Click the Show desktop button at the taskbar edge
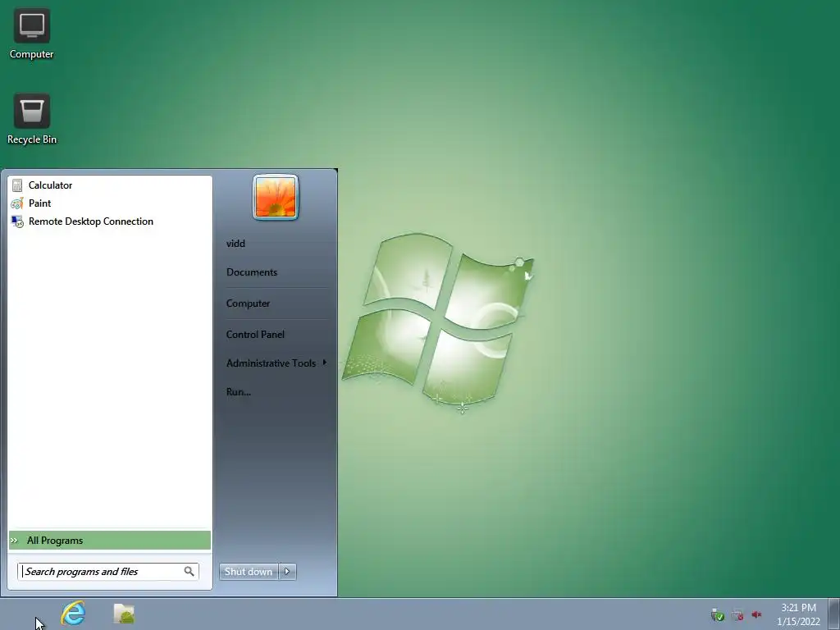This screenshot has width=840, height=630. point(834,614)
